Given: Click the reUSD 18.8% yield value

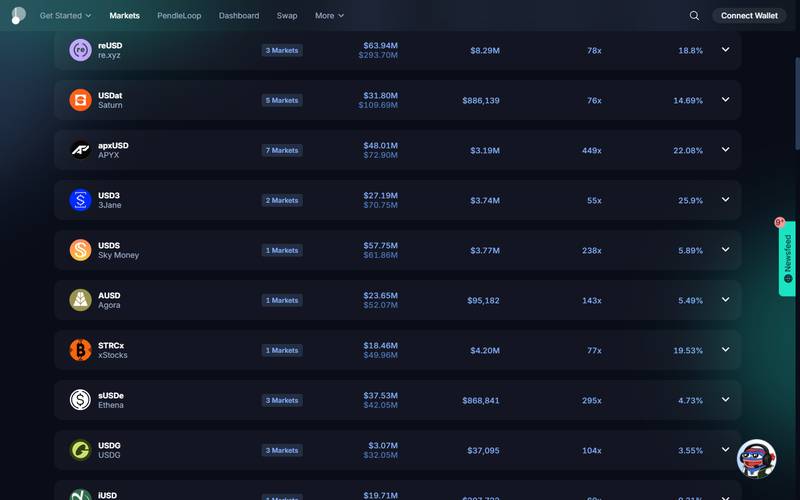Looking at the screenshot, I should [x=690, y=51].
